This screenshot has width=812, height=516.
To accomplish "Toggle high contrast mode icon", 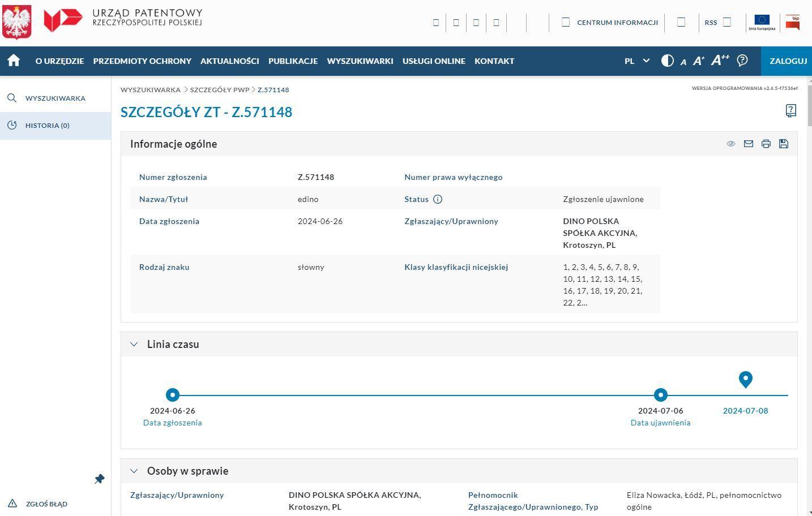I will [668, 61].
